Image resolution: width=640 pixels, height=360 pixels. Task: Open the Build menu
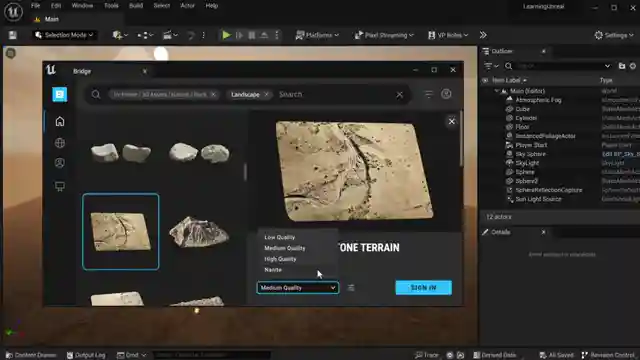[136, 6]
